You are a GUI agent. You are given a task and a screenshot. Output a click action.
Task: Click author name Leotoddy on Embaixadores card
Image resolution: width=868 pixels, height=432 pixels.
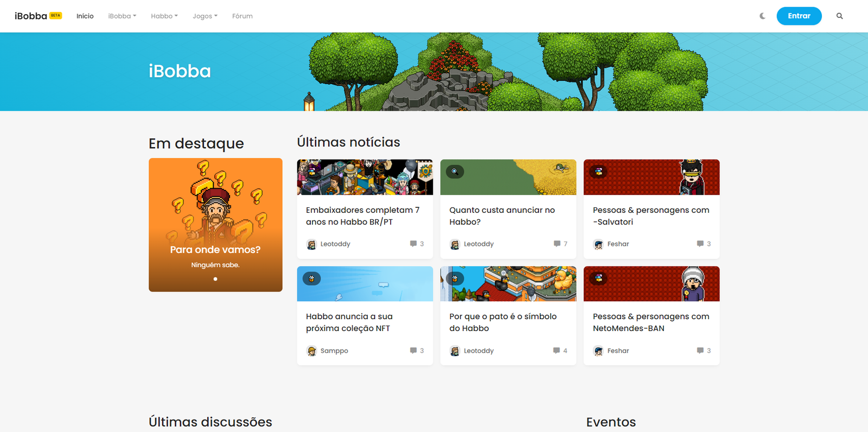pos(335,244)
